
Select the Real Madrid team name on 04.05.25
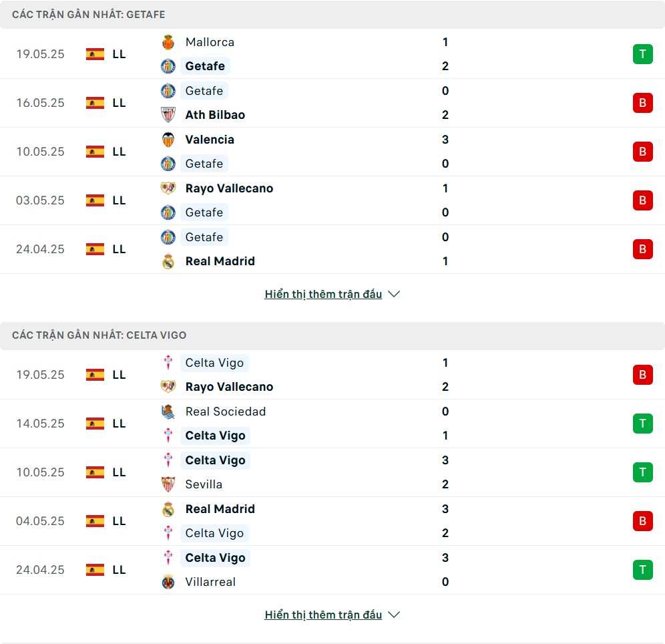coord(220,508)
